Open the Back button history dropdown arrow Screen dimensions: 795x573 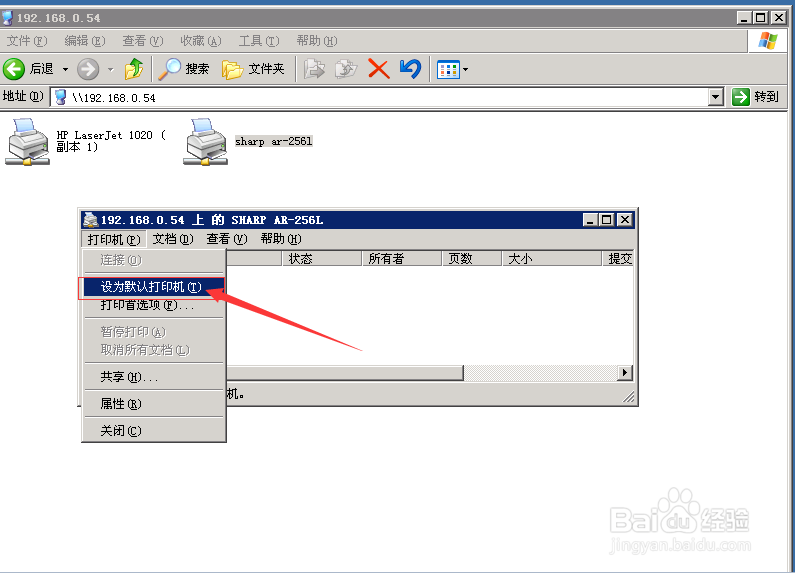tap(65, 69)
